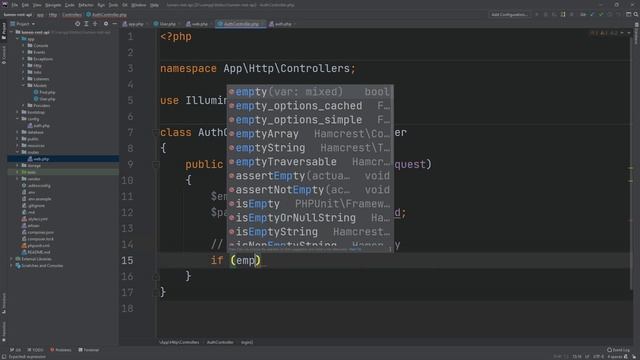Image resolution: width=640 pixels, height=360 pixels.
Task: Expand the Exceptions folder
Action: coord(23,59)
